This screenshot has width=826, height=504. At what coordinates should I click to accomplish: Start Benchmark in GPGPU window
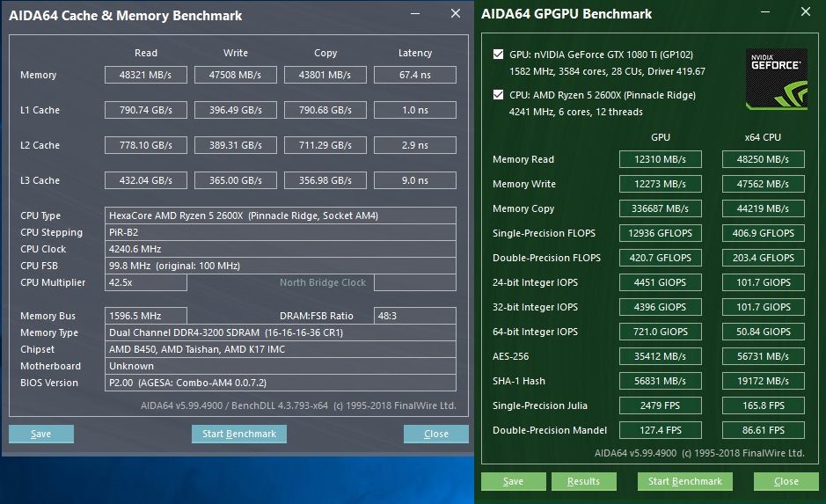(685, 481)
